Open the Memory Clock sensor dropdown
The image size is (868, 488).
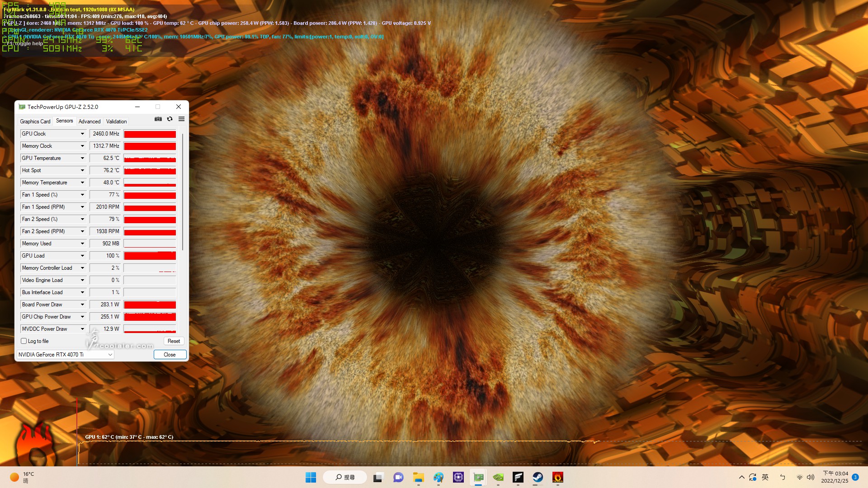(x=82, y=146)
